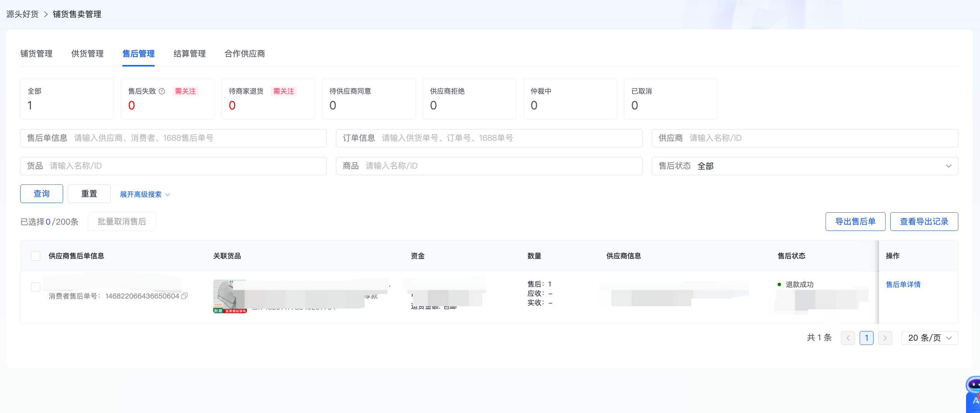Click the product thumbnail image
Screen dimensions: 980x413
[x=229, y=296]
